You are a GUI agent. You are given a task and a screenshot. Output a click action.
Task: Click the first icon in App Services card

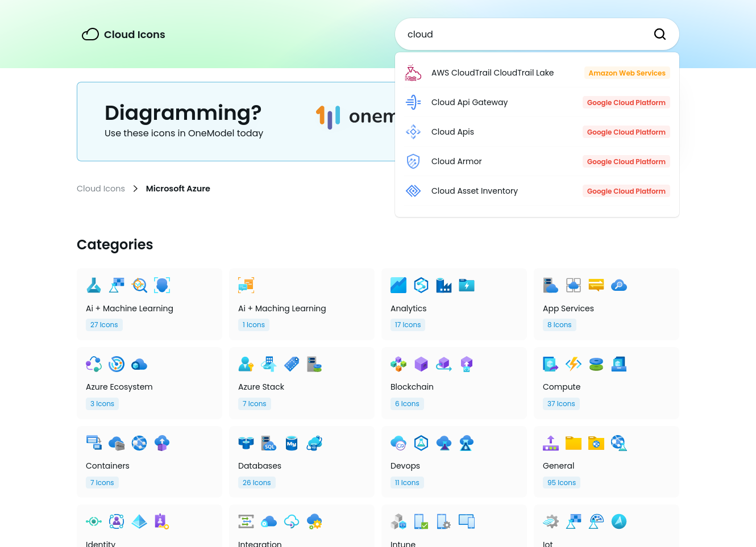tap(551, 285)
